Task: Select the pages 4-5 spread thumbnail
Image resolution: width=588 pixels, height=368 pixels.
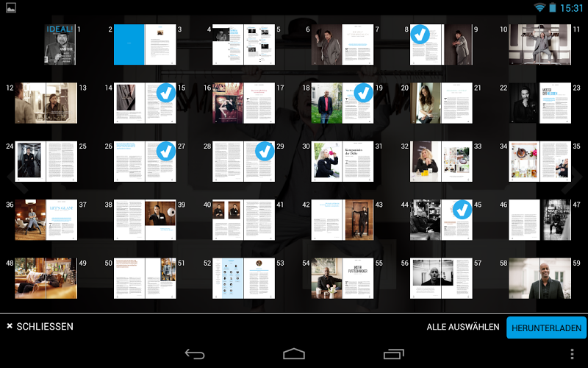Action: (243, 44)
